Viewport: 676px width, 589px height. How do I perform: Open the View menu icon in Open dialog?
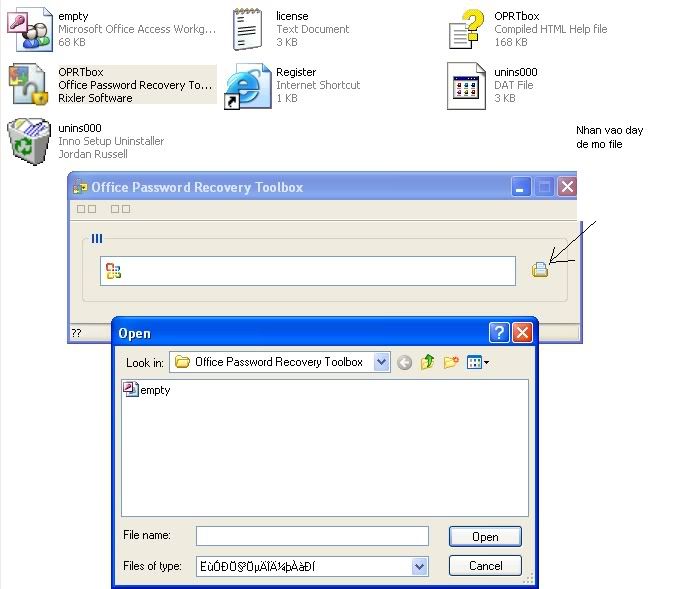(x=478, y=362)
